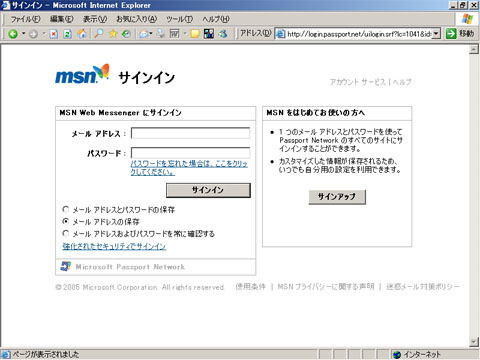Click the page icon in address bar
The width and height of the screenshot is (480, 360).
pyautogui.click(x=281, y=34)
